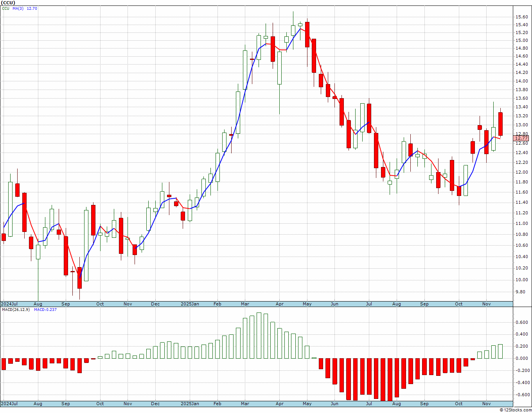Click the 14.40 price axis label

pyautogui.click(x=521, y=65)
